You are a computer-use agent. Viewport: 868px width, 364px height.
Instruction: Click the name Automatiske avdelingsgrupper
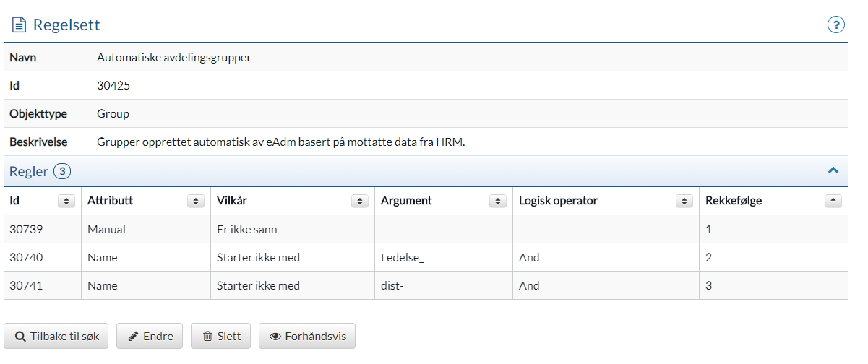point(174,58)
